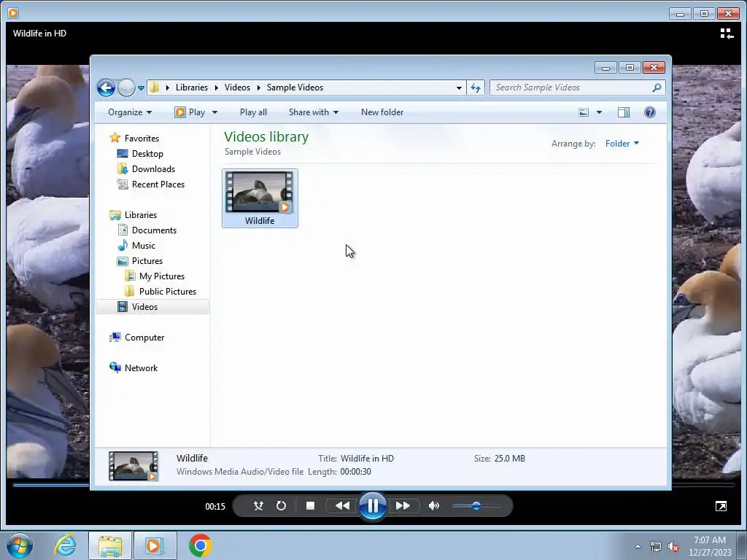Open the Documents library
This screenshot has width=747, height=560.
[x=154, y=230]
